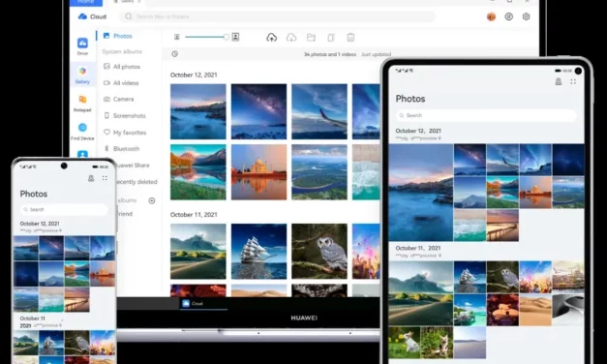Click the October 11, 2021 heading on laptop

194,215
